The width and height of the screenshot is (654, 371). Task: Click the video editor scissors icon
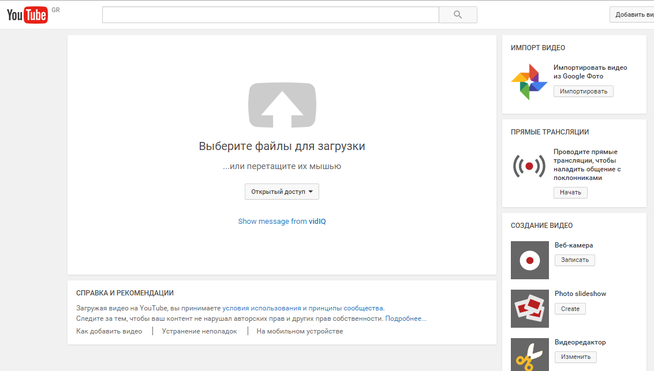point(530,355)
